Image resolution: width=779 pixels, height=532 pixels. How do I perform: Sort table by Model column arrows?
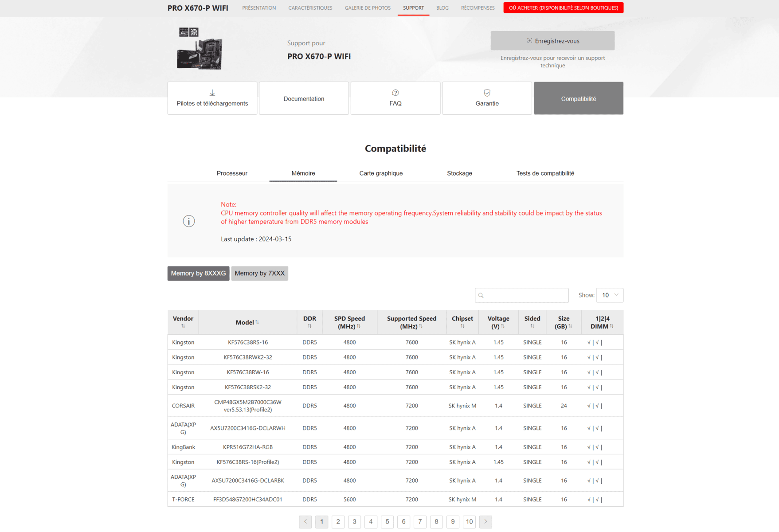point(257,322)
